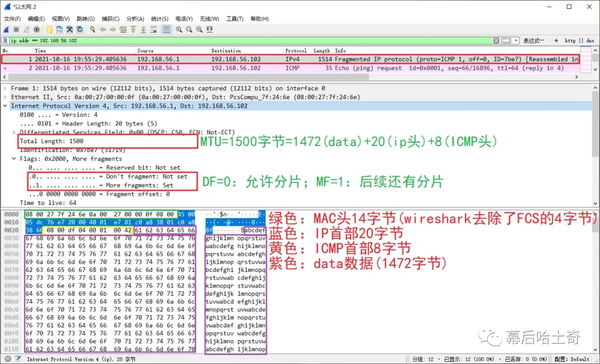The height and width of the screenshot is (364, 600).
Task: Go back to previous packet in history
Action: pos(103,29)
